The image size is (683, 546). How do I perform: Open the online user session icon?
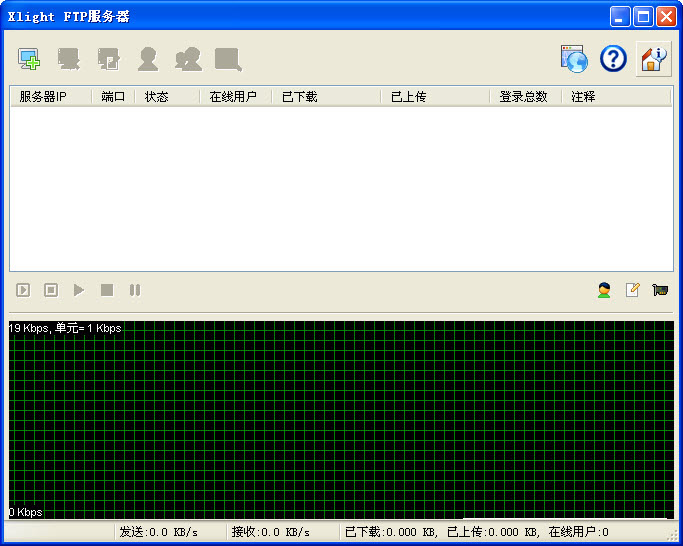click(x=604, y=290)
